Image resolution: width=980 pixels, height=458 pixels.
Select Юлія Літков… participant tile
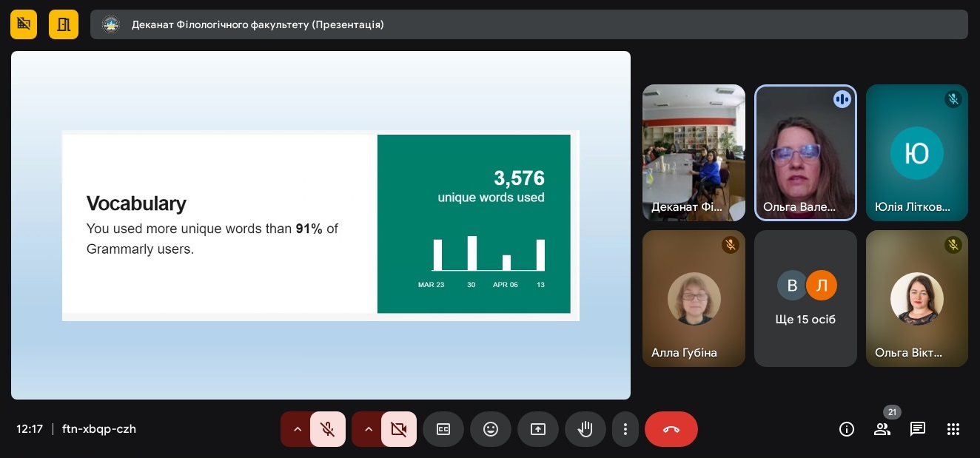pyautogui.click(x=917, y=152)
